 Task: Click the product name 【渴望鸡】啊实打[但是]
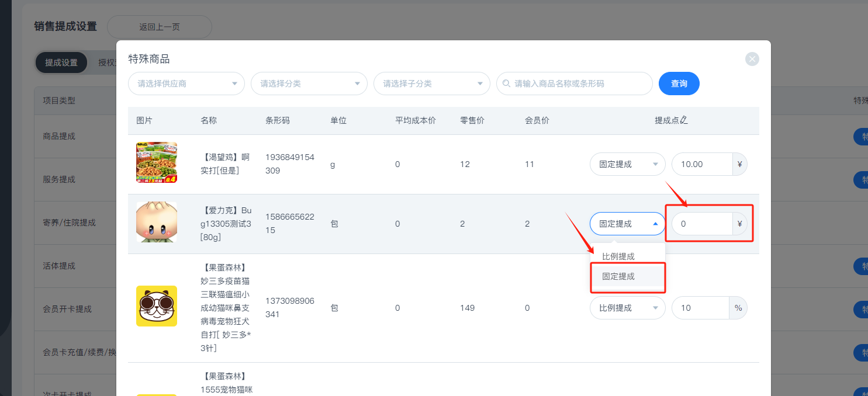pos(225,164)
